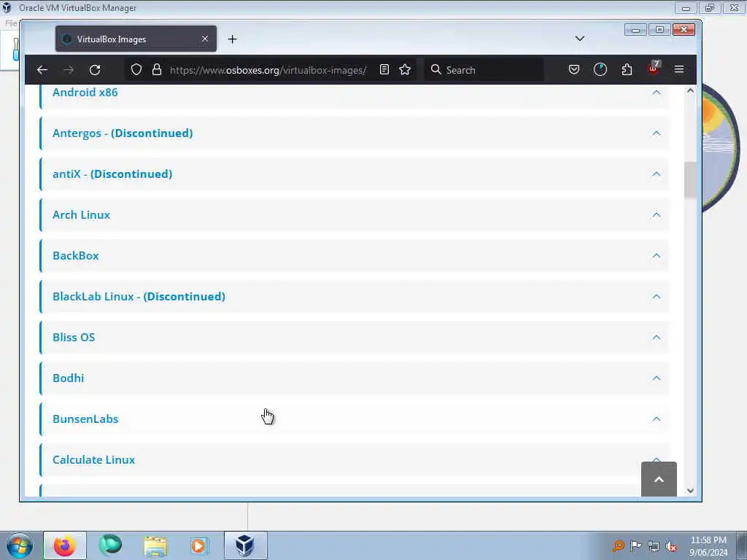Open Windows Explorer from the taskbar
Image resolution: width=747 pixels, height=560 pixels.
[155, 546]
